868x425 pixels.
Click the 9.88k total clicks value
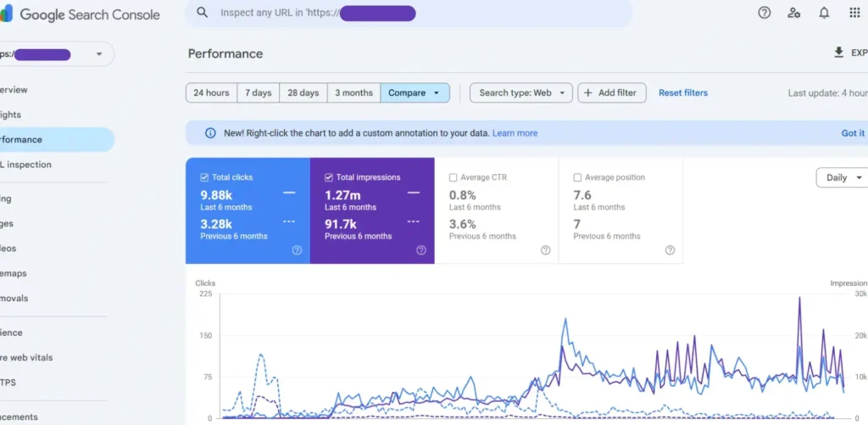click(216, 195)
